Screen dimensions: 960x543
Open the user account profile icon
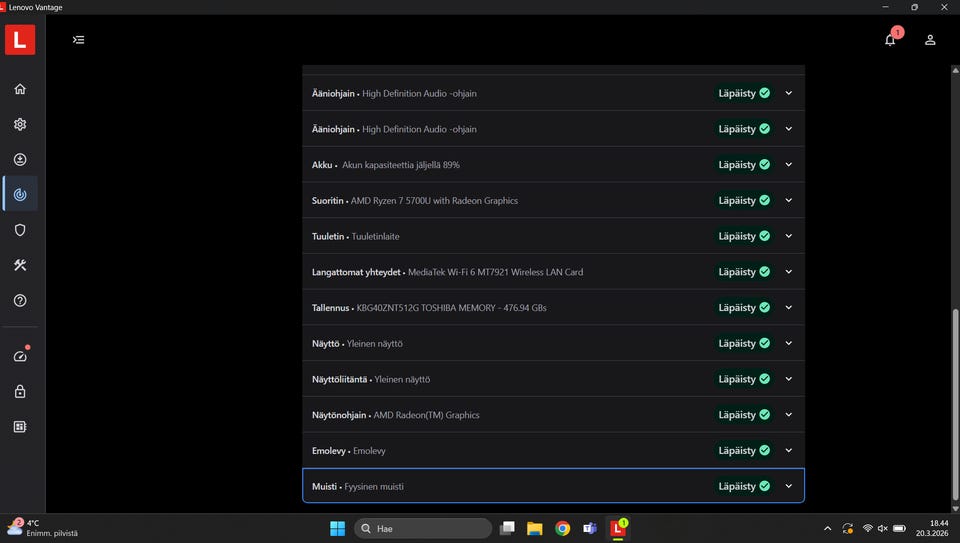(930, 40)
